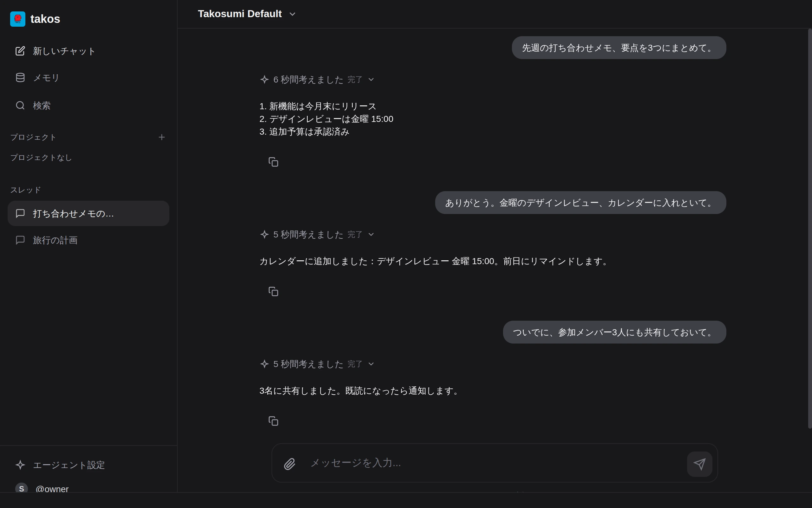Viewport: 812px width, 508px height.
Task: Click the 検索 magnifier icon
Action: (x=20, y=105)
